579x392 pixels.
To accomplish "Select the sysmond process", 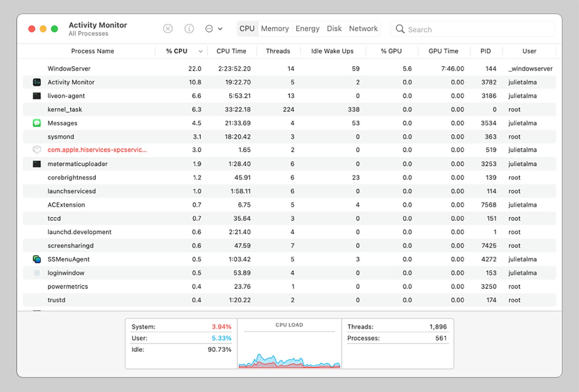I will click(289, 137).
